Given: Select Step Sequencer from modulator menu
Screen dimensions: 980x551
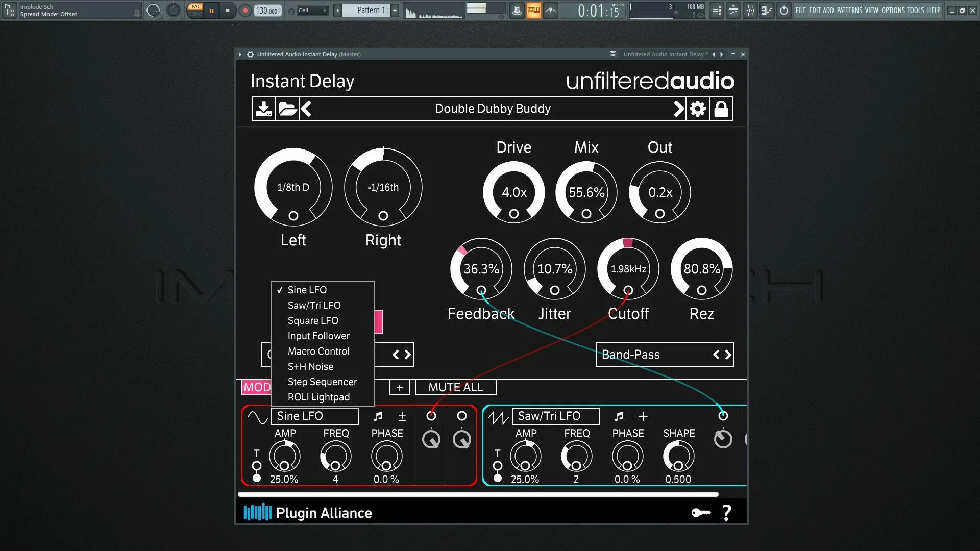Looking at the screenshot, I should tap(322, 382).
